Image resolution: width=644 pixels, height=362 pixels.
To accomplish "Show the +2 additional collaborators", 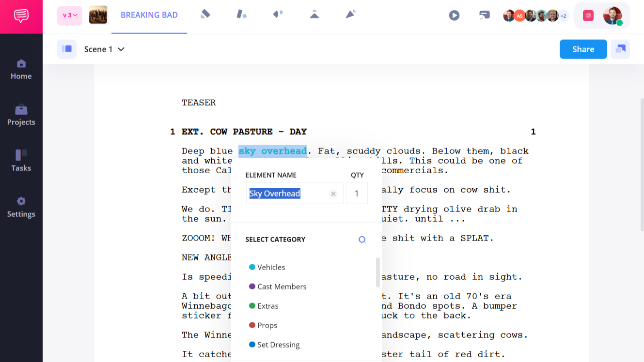I will click(564, 16).
